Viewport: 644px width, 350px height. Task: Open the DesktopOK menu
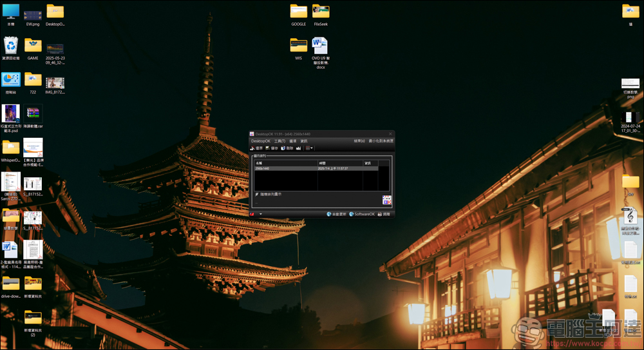tap(261, 141)
